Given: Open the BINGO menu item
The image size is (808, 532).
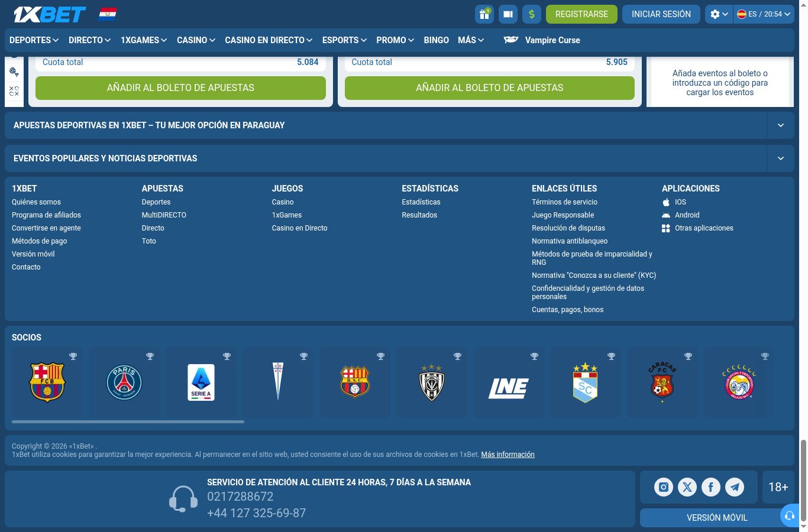Looking at the screenshot, I should point(437,40).
